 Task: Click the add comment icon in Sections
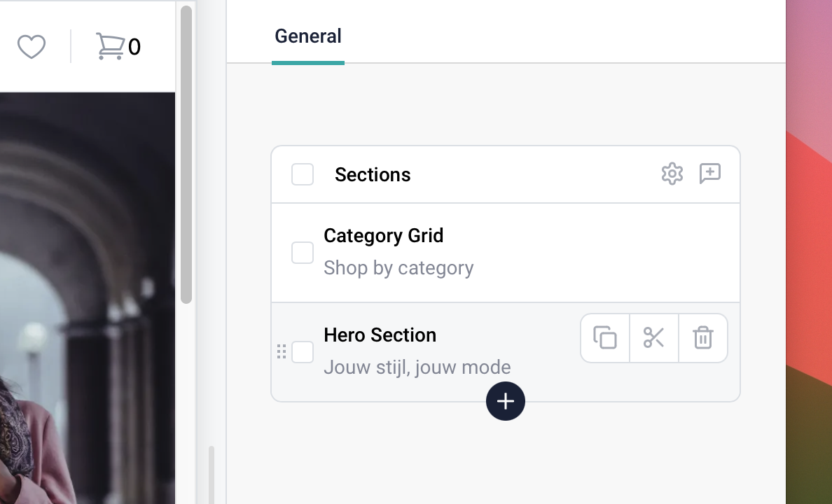pos(709,174)
